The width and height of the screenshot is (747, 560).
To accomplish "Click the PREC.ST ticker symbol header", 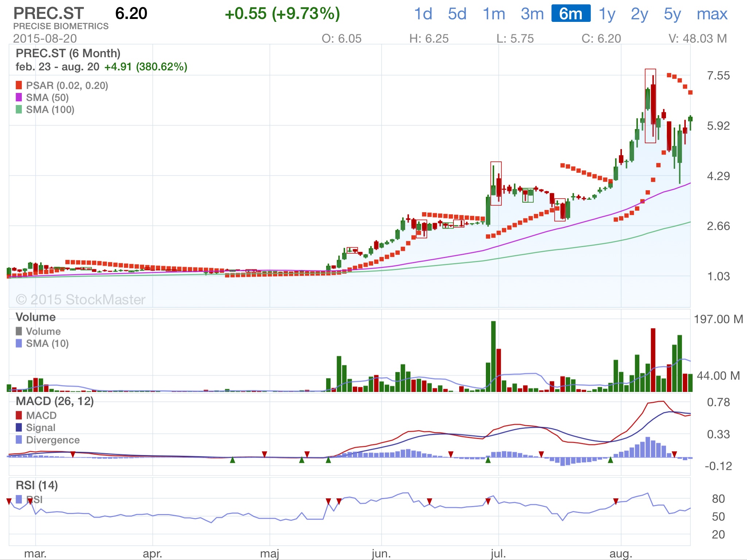I will coord(49,14).
